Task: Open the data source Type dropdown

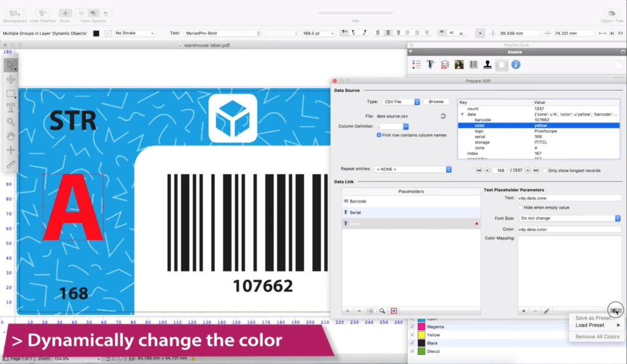Action: (401, 102)
